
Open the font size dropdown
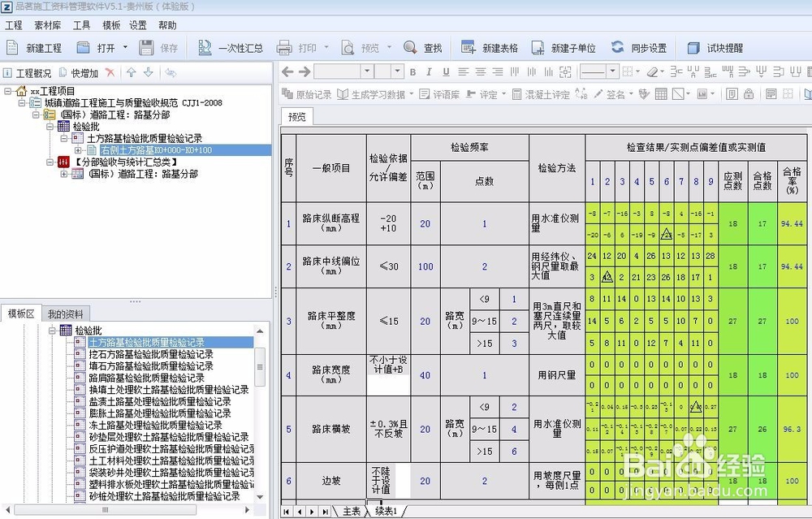397,71
